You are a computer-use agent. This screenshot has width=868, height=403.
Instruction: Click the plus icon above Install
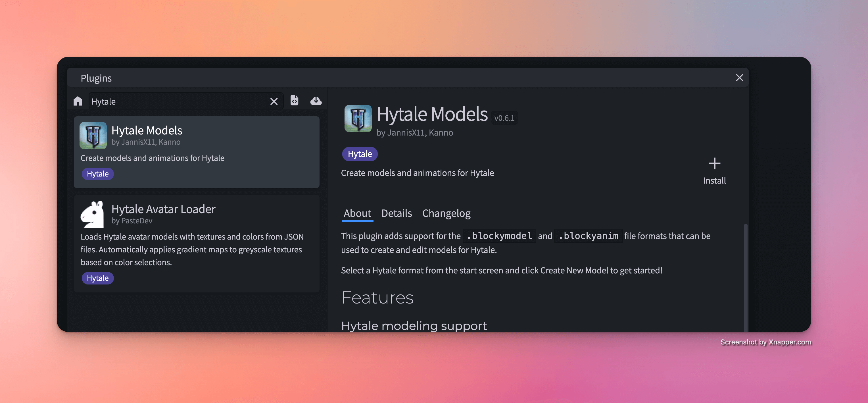click(714, 164)
